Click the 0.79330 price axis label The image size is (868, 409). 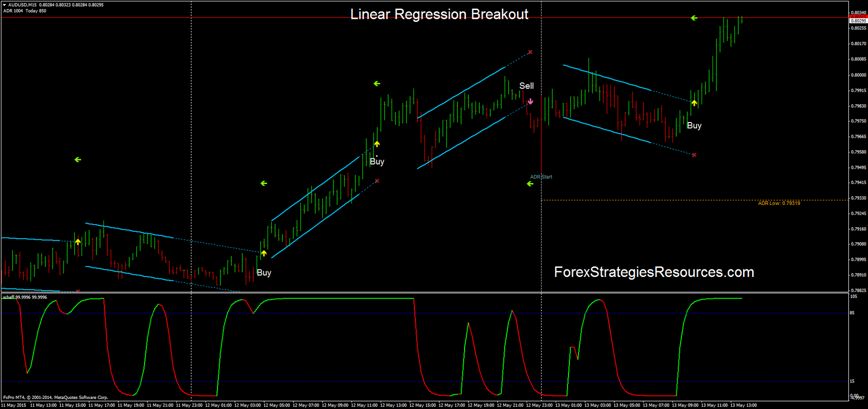point(858,198)
